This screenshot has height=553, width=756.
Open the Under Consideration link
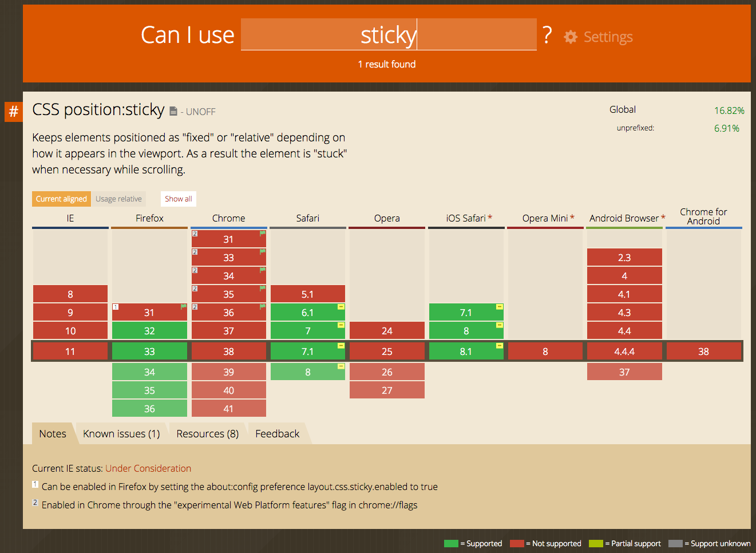(148, 468)
